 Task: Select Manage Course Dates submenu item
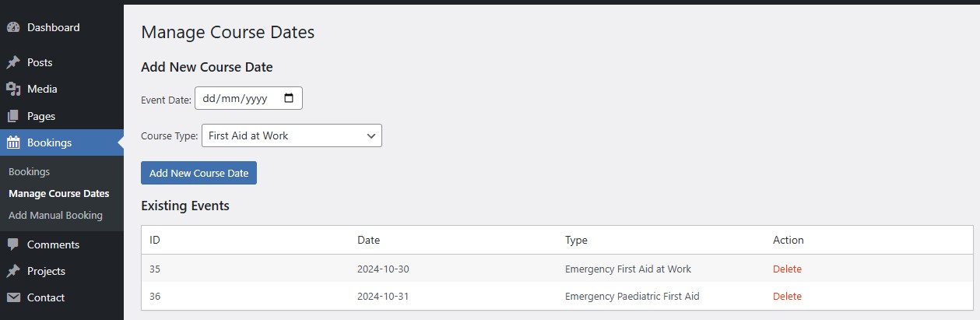[58, 193]
